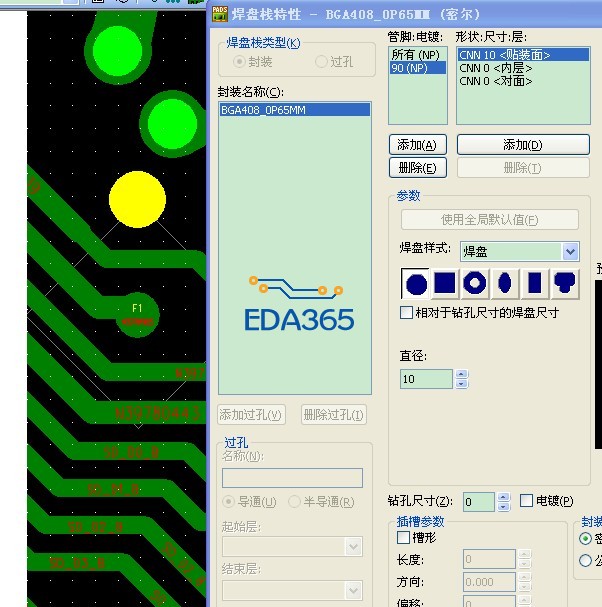Click the 添加(D) layer button
The height and width of the screenshot is (607, 602).
click(523, 145)
